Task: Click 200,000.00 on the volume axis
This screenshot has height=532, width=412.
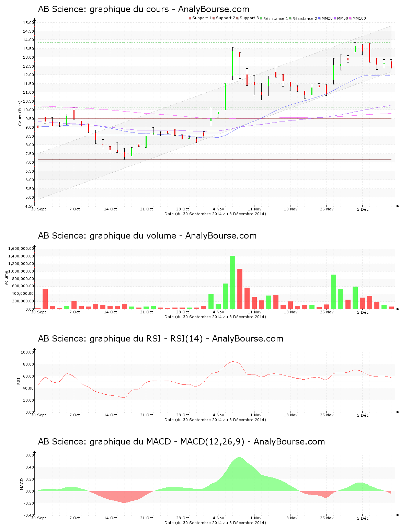Action: [22, 301]
